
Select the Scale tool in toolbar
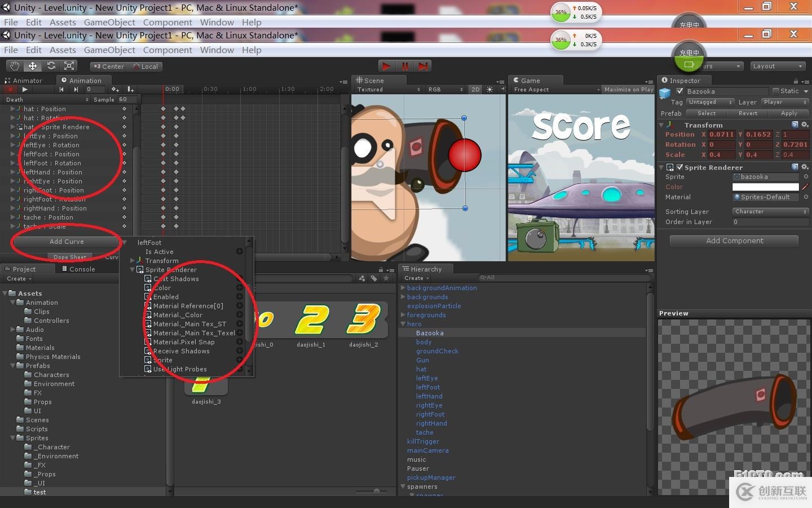pyautogui.click(x=69, y=66)
